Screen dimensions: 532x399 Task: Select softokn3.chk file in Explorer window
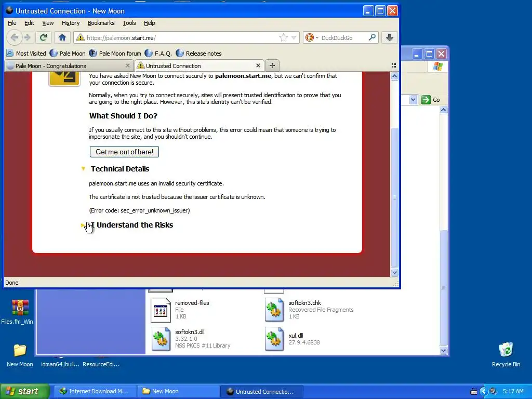310,310
